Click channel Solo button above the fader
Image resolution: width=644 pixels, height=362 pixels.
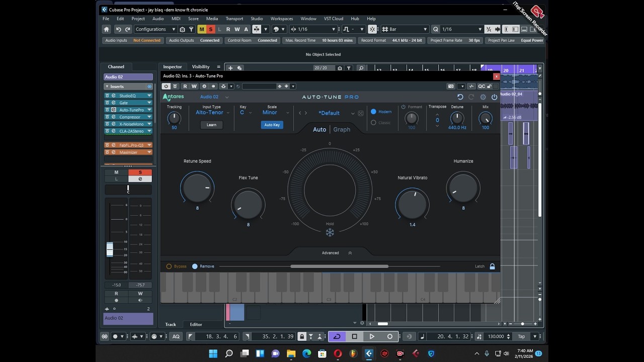pos(140,172)
